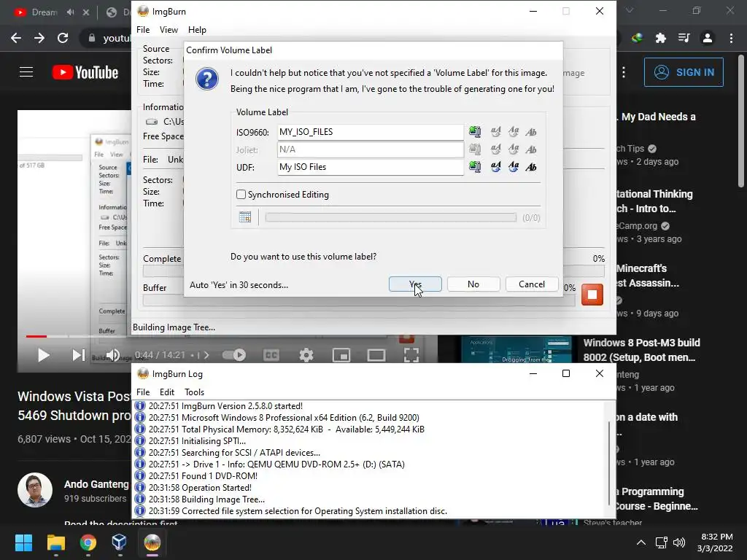This screenshot has height=560, width=747.
Task: Click the Ab case icon in the ISO9660 row
Action: tap(531, 132)
